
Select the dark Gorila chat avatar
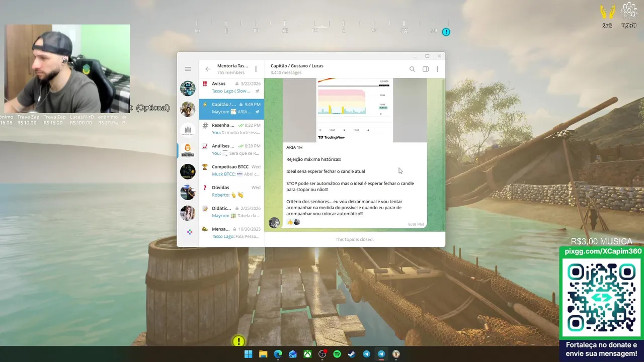188,171
